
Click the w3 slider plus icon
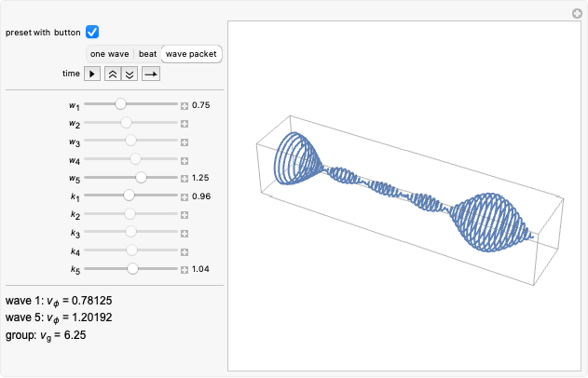tap(185, 142)
